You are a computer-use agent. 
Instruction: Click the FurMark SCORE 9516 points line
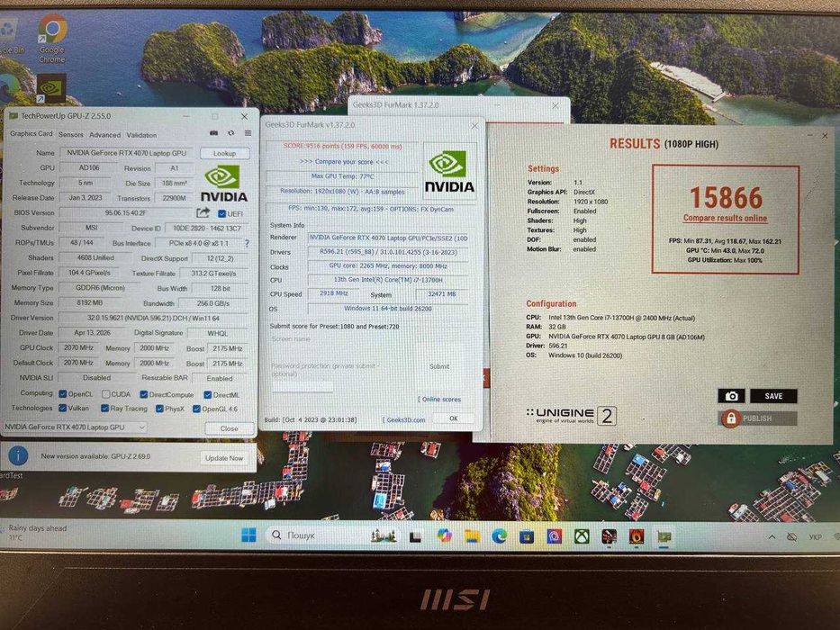point(342,146)
